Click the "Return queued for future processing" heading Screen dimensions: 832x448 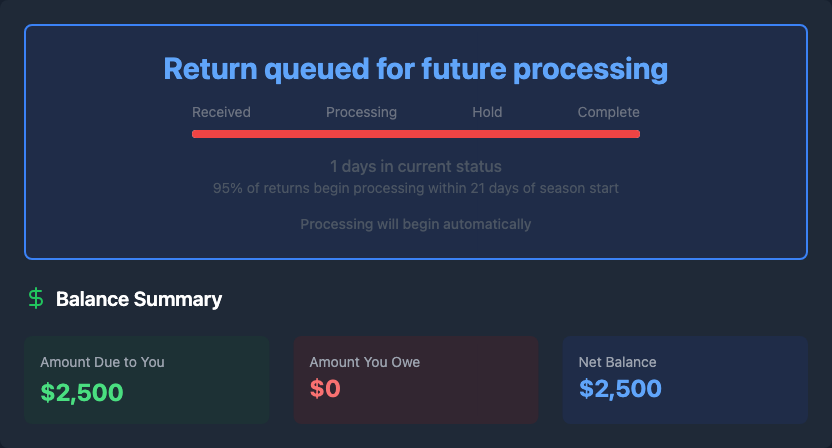tap(416, 69)
